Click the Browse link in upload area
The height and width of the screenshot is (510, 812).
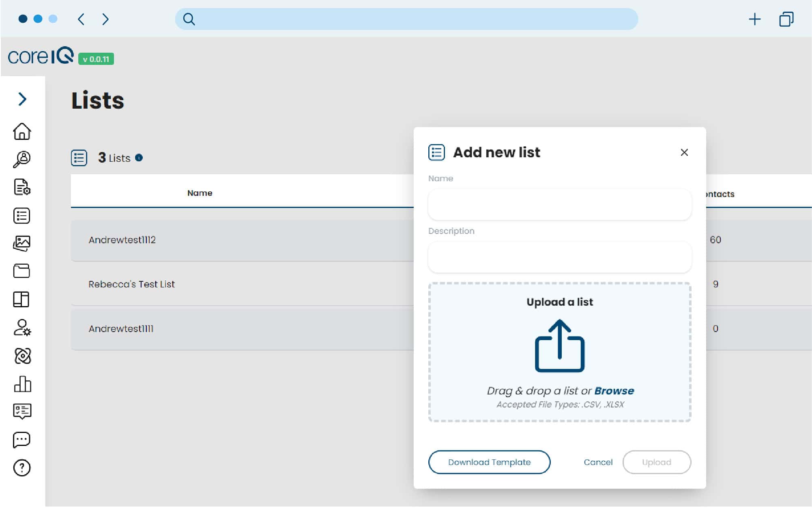point(614,391)
